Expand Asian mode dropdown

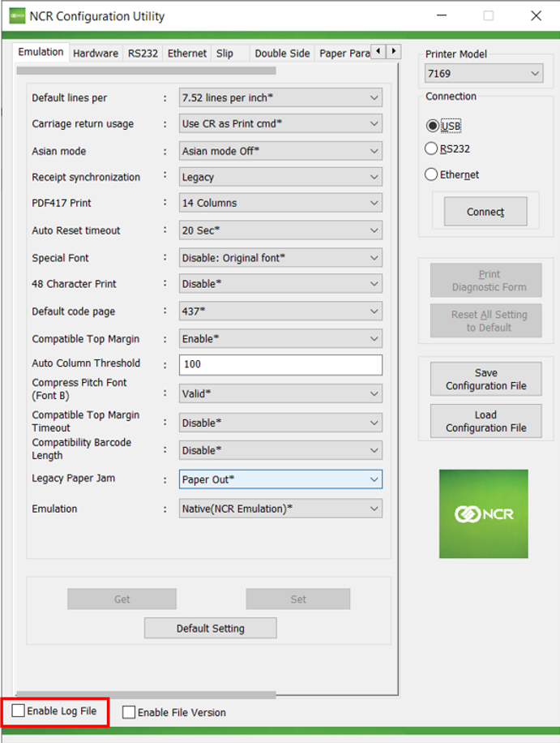[x=280, y=151]
